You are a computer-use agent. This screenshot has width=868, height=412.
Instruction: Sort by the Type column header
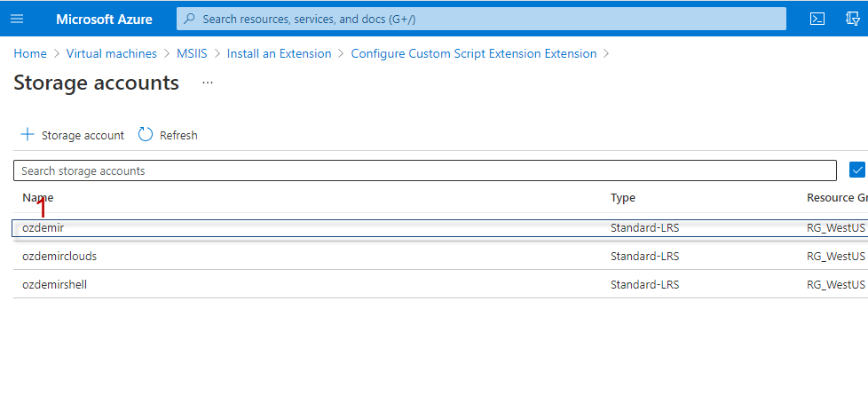coord(623,198)
